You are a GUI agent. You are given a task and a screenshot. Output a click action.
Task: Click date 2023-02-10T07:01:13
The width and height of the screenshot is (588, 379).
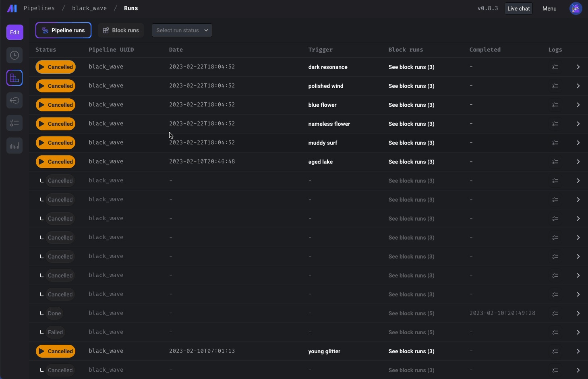tap(202, 351)
